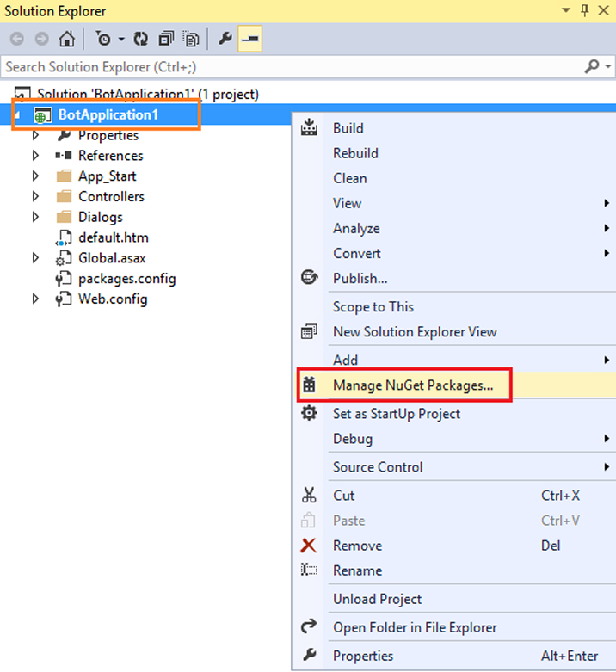Click the Back navigation arrow in toolbar
Image resolution: width=616 pixels, height=672 pixels.
(16, 39)
